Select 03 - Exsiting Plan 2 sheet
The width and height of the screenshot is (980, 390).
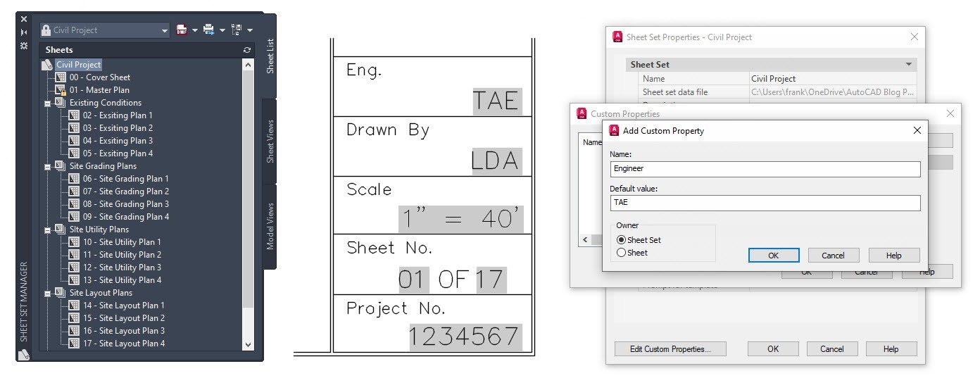click(118, 128)
